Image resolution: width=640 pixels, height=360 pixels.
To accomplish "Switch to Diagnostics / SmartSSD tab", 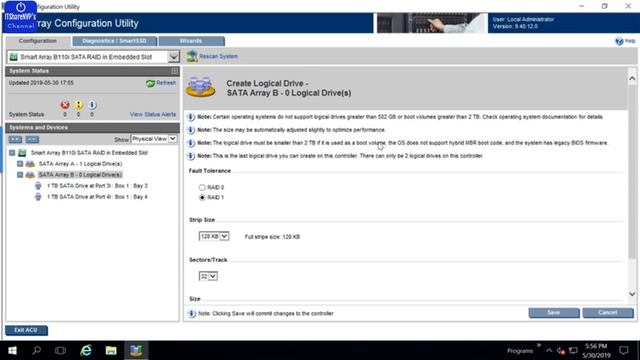I will (x=114, y=41).
